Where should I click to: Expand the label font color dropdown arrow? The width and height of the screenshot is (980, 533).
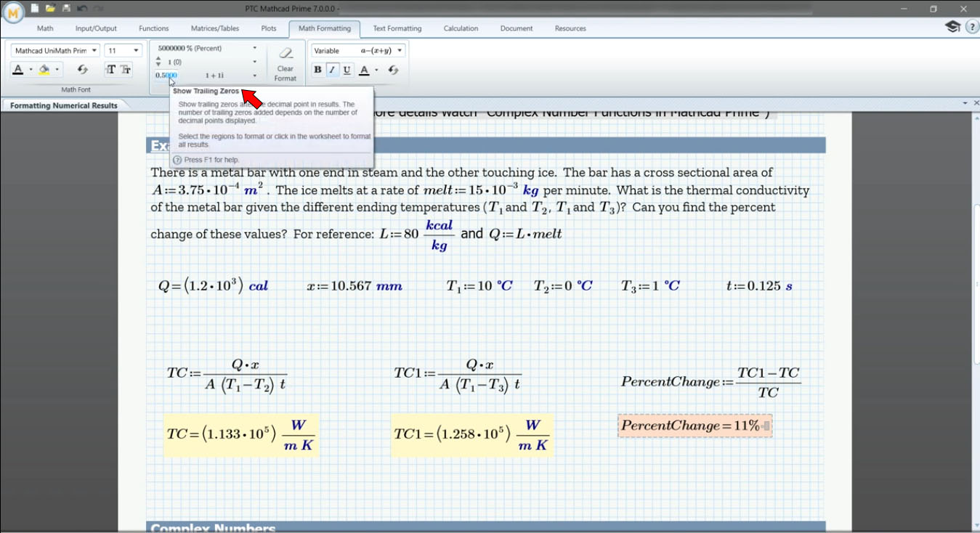pyautogui.click(x=376, y=70)
